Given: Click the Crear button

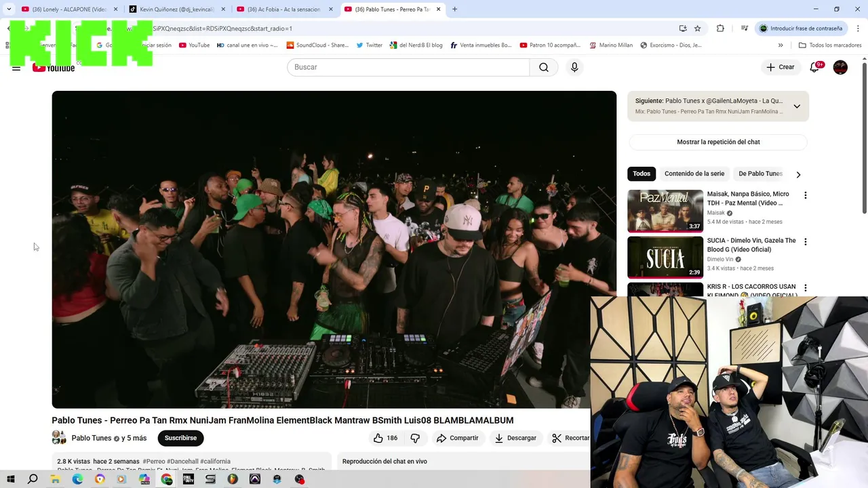Looking at the screenshot, I should tap(780, 67).
